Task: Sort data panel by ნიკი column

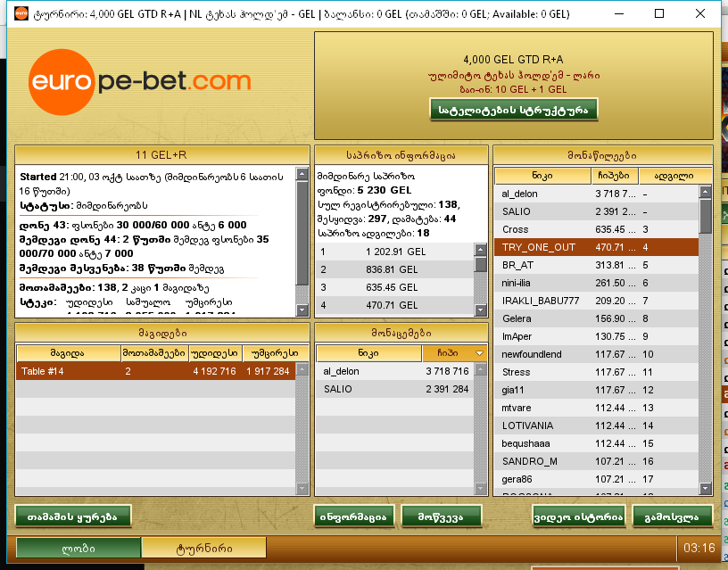Action: pyautogui.click(x=368, y=353)
